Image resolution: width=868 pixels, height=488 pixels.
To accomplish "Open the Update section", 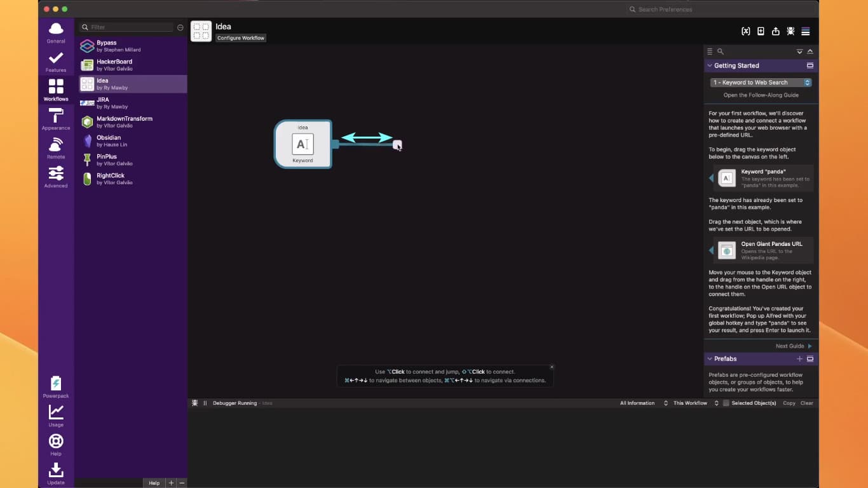I will coord(56,474).
